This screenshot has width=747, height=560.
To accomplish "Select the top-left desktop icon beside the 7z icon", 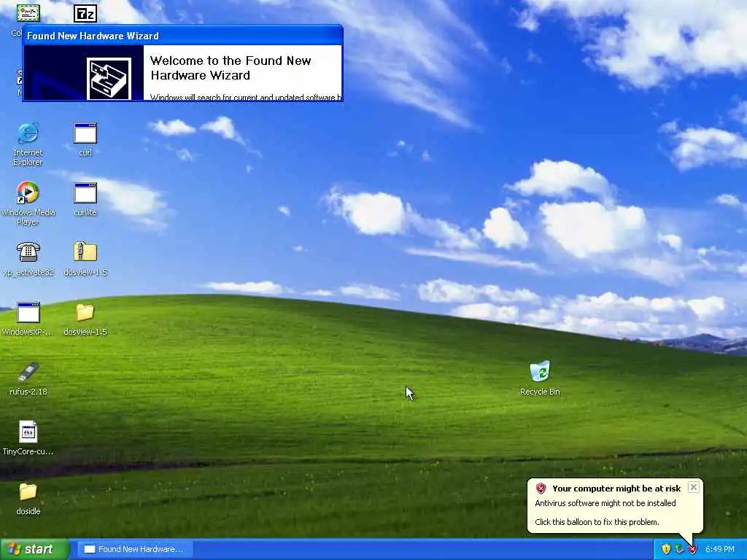I will (28, 13).
